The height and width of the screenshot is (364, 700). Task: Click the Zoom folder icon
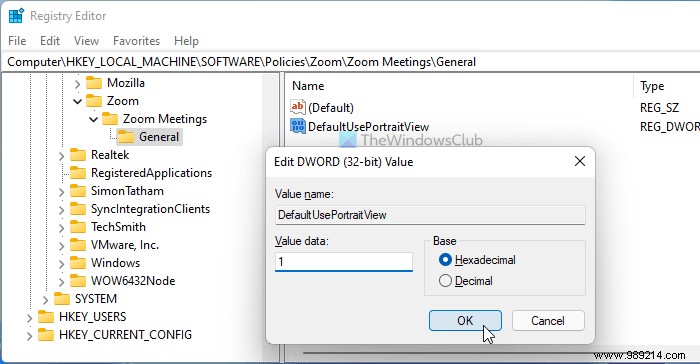point(94,101)
